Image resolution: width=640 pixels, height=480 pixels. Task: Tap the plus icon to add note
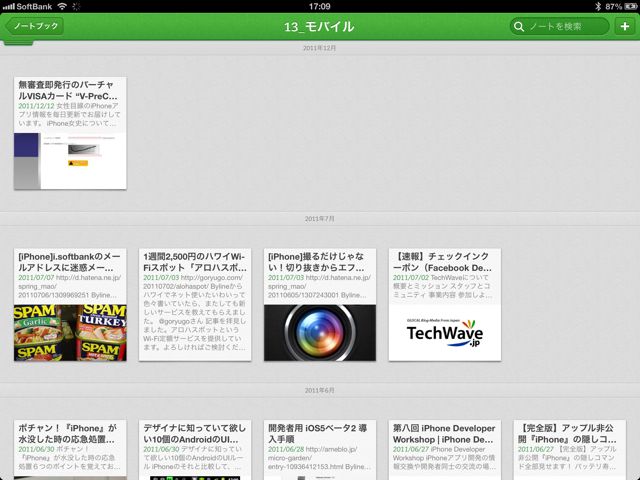(625, 26)
